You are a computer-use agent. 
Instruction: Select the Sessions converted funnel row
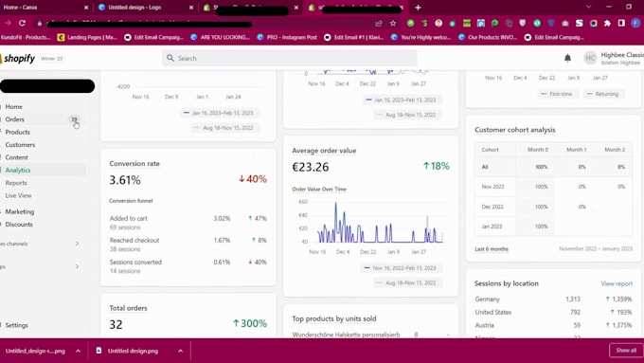[x=188, y=266]
